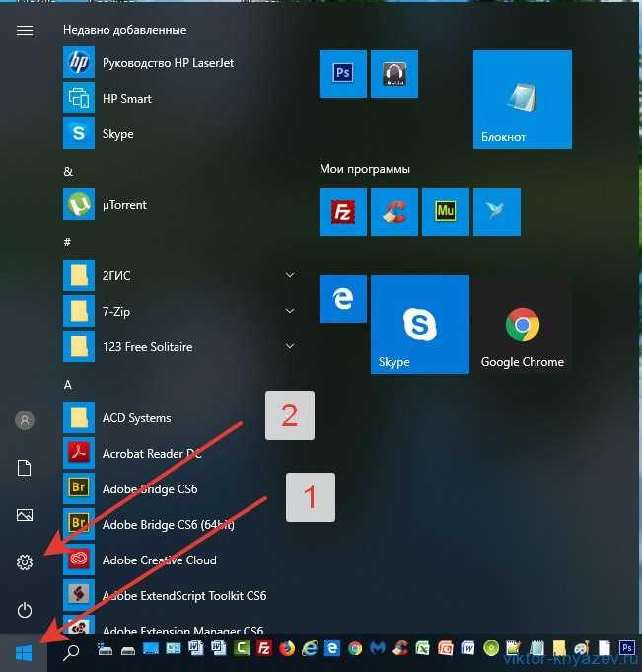Open the Power button in the Start sidebar
The height and width of the screenshot is (672, 642).
pos(25,610)
